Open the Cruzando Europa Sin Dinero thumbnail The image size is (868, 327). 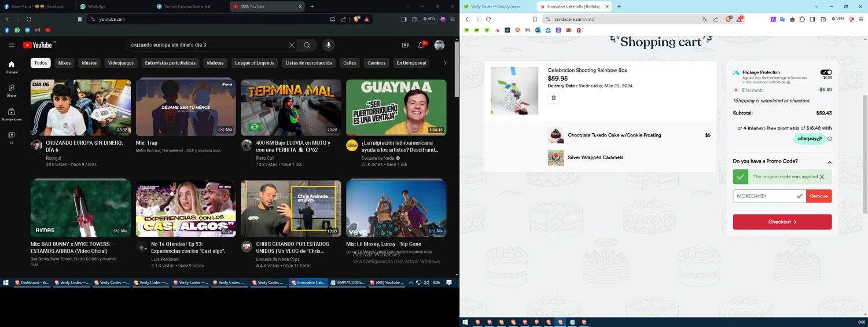[80, 108]
